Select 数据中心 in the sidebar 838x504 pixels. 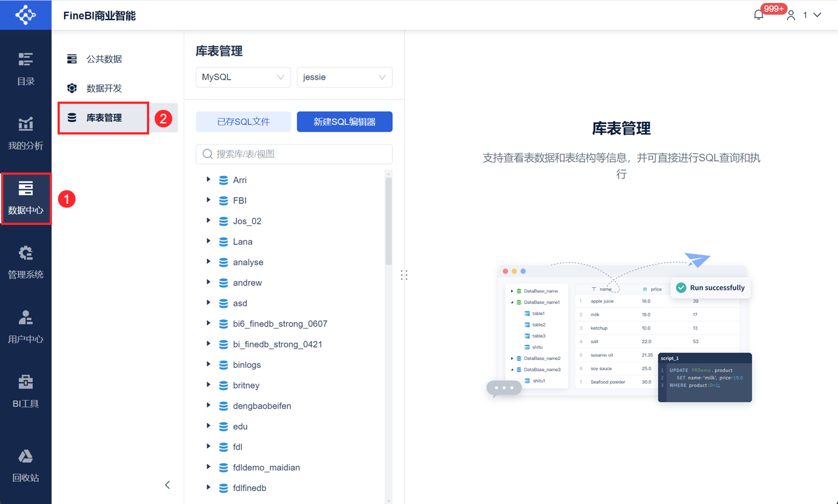point(26,199)
